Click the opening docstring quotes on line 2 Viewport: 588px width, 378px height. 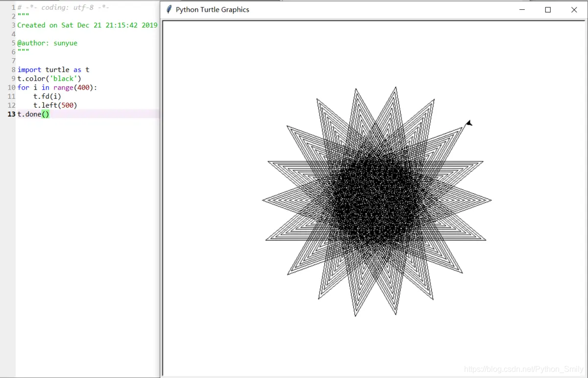[x=23, y=16]
